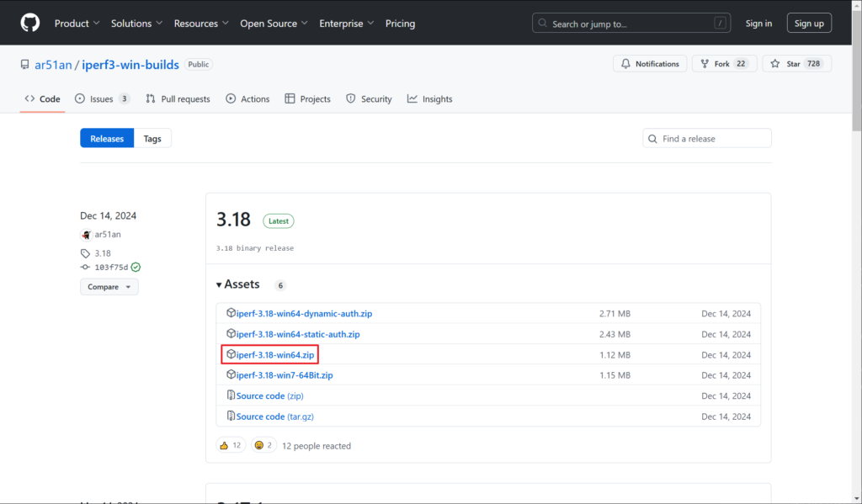Expand the Product menu

(x=77, y=24)
